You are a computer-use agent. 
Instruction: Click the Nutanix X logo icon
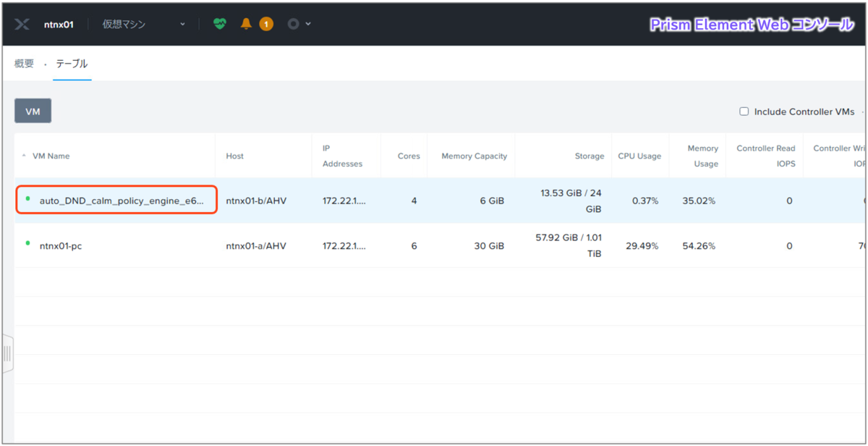click(22, 24)
